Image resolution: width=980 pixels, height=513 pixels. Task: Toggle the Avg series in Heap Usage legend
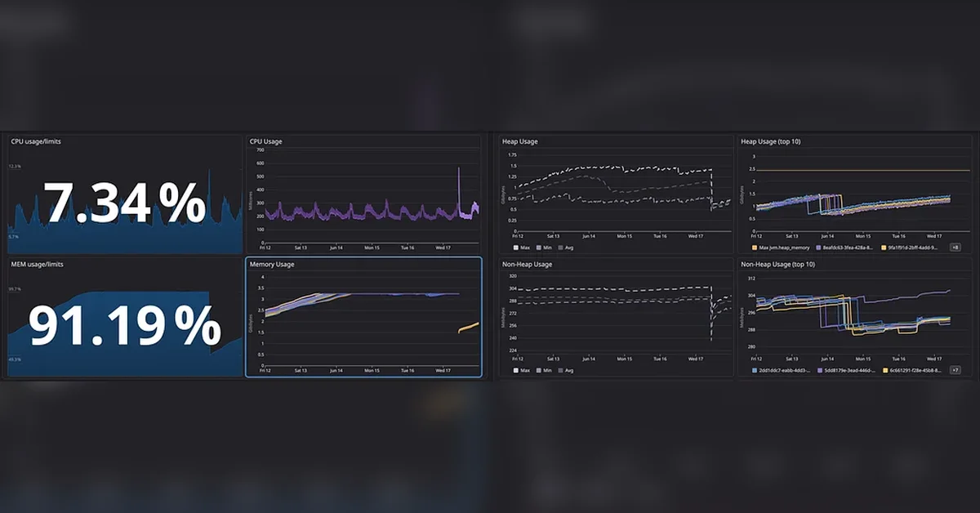click(x=566, y=246)
